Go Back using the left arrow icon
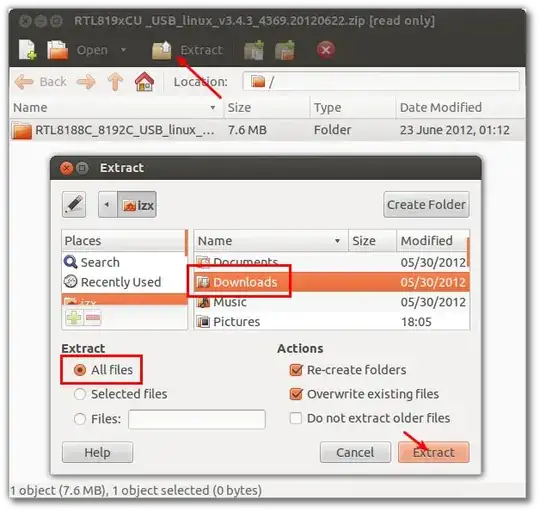 tap(24, 82)
